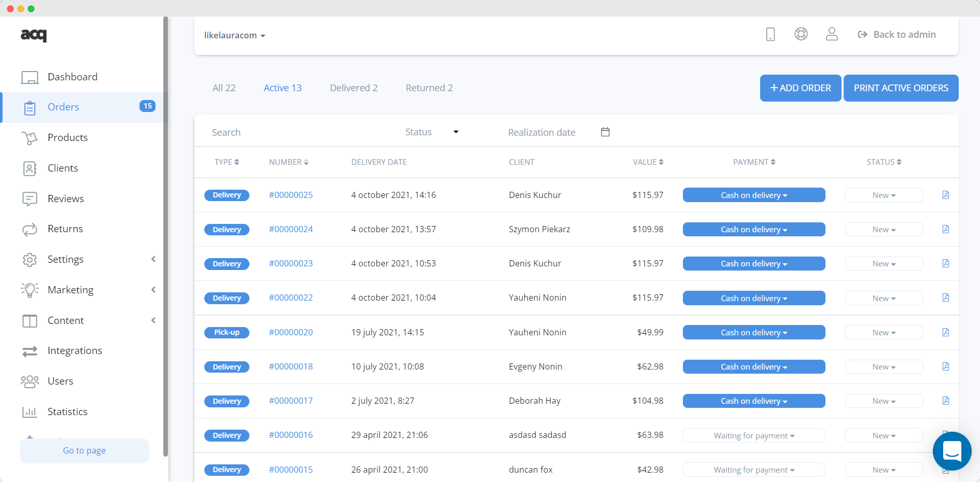Click the Marketing lightbulb icon
The image size is (980, 482).
coord(30,290)
